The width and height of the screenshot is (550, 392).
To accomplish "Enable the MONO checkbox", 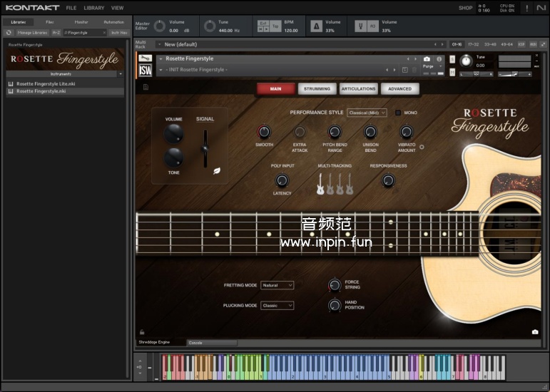I will click(398, 113).
